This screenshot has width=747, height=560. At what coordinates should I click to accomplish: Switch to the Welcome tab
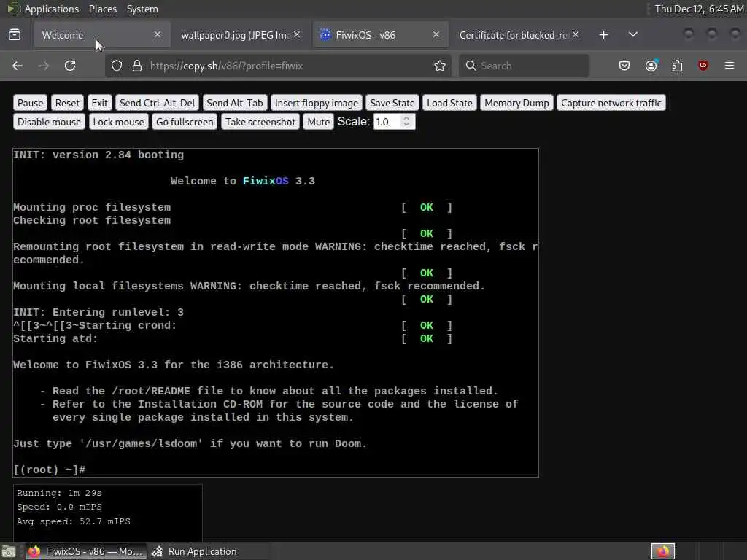pyautogui.click(x=101, y=35)
